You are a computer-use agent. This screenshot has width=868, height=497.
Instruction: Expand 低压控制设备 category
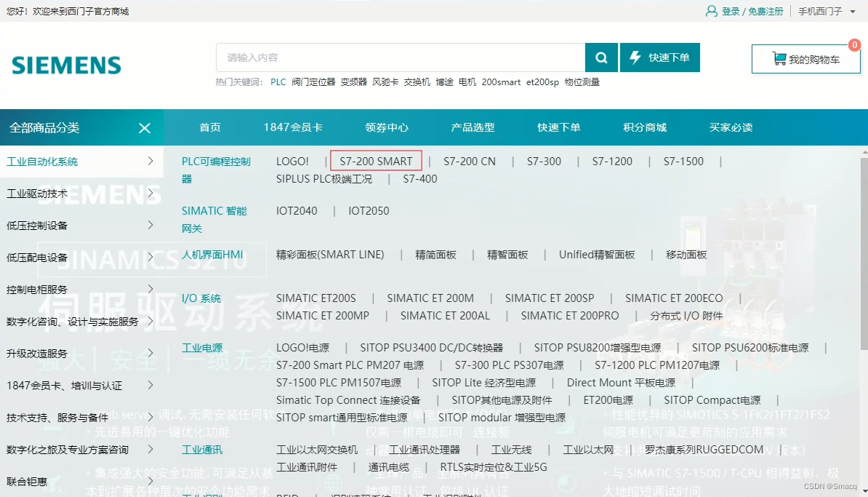coord(150,226)
